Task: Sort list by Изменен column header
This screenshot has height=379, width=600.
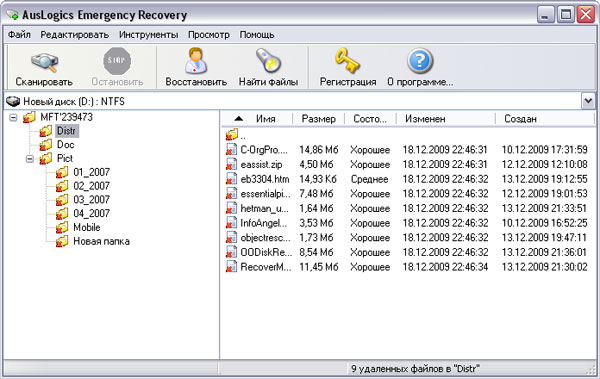Action: (x=446, y=119)
